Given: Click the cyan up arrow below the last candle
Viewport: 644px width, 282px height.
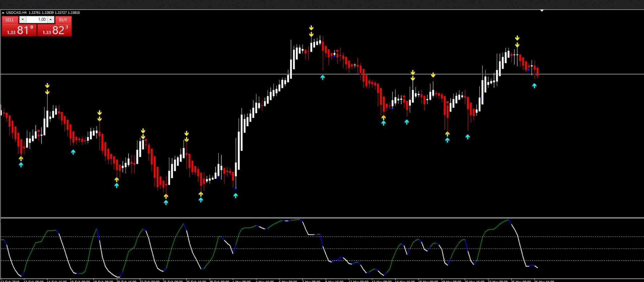Looking at the screenshot, I should point(534,86).
